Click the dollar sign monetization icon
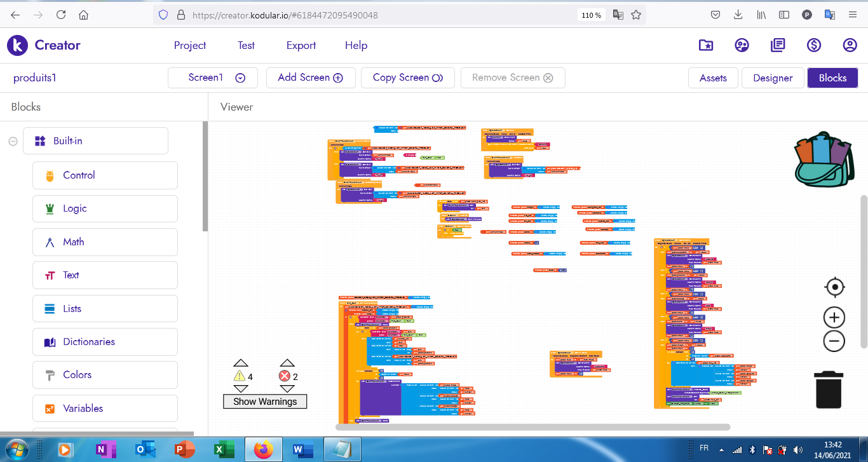 pos(814,45)
